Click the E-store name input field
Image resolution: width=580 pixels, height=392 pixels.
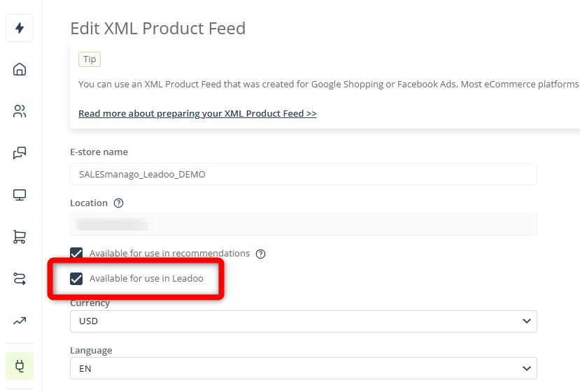[x=304, y=174]
